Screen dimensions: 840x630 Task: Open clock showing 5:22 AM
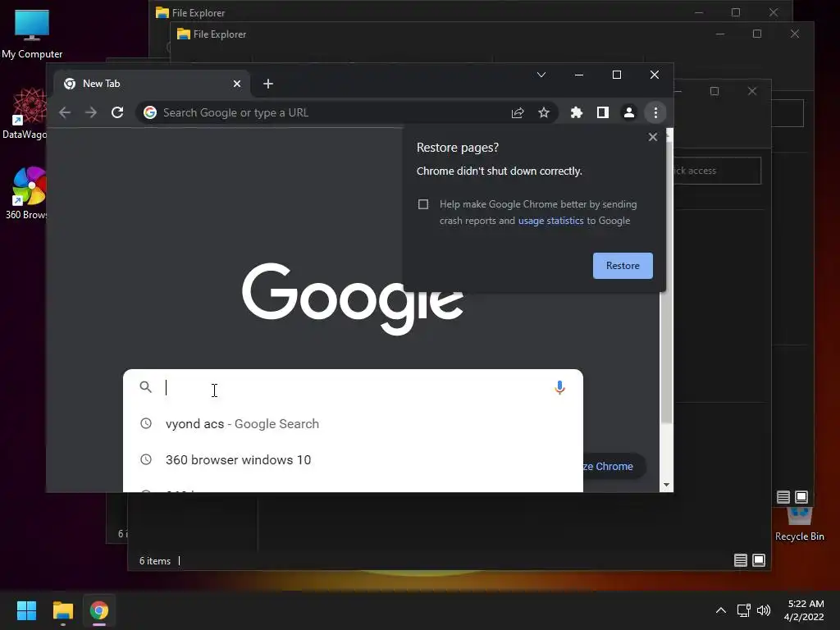point(804,610)
